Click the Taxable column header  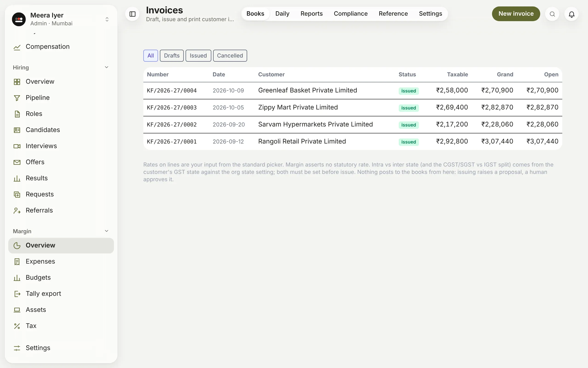457,75
